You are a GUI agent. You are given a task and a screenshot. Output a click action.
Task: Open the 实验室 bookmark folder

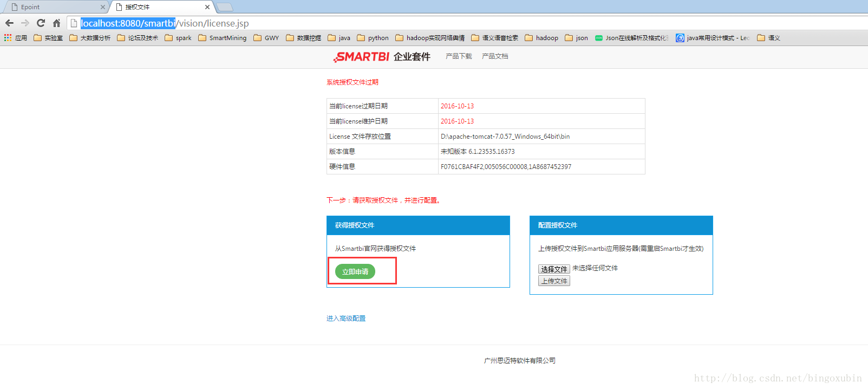48,38
